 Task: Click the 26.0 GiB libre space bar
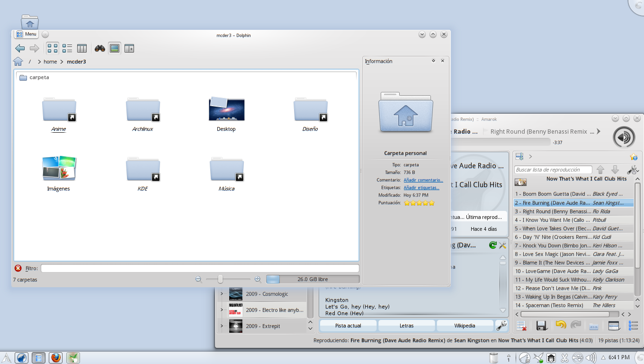coord(313,280)
